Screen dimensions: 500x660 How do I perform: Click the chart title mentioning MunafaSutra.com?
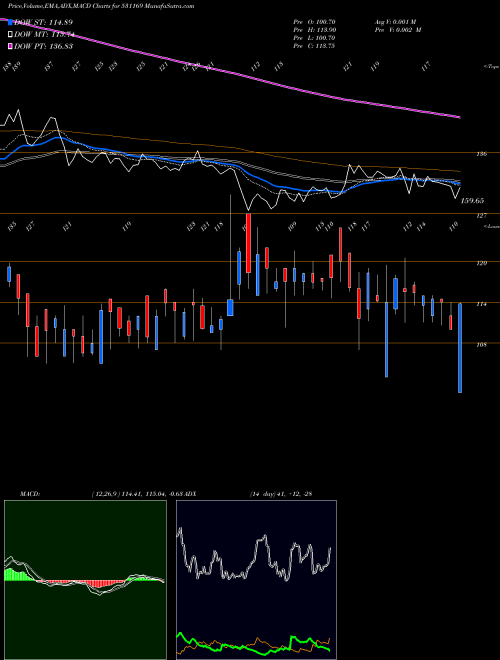(101, 6)
